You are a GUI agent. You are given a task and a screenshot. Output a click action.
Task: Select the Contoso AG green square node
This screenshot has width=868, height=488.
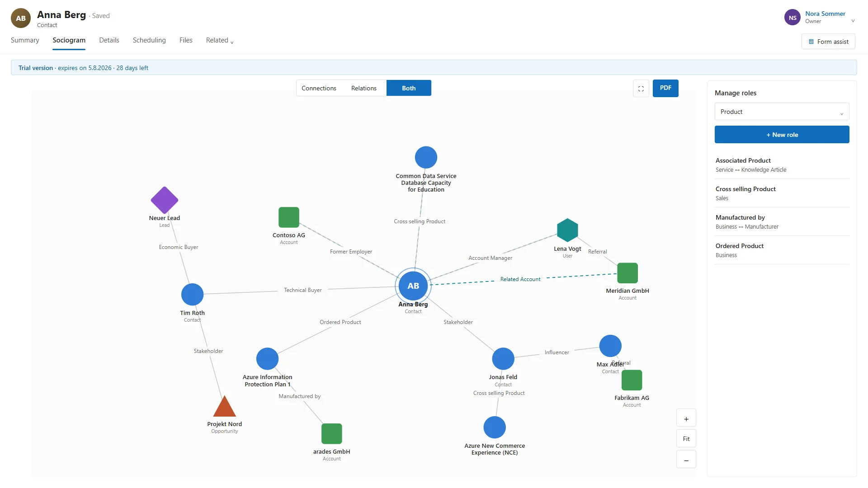[x=289, y=217]
